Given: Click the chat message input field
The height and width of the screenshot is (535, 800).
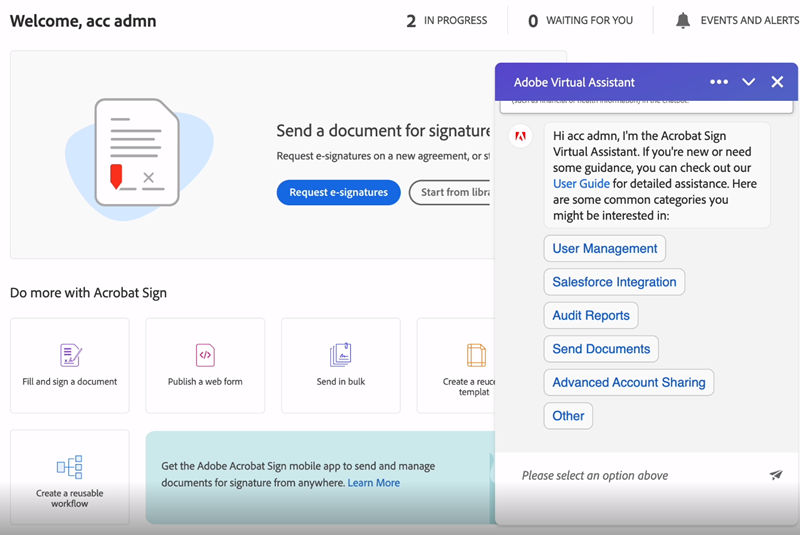Looking at the screenshot, I should tap(640, 475).
